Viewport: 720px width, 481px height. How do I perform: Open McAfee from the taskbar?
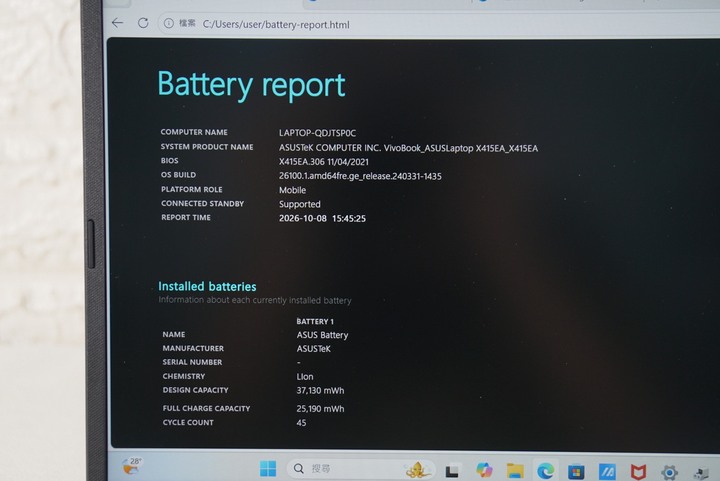pyautogui.click(x=638, y=471)
